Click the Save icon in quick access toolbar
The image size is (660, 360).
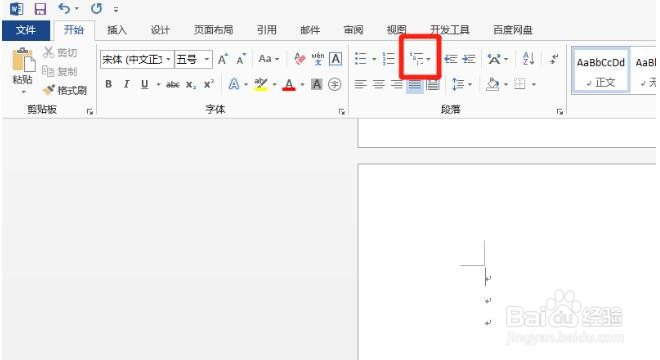pyautogui.click(x=40, y=9)
